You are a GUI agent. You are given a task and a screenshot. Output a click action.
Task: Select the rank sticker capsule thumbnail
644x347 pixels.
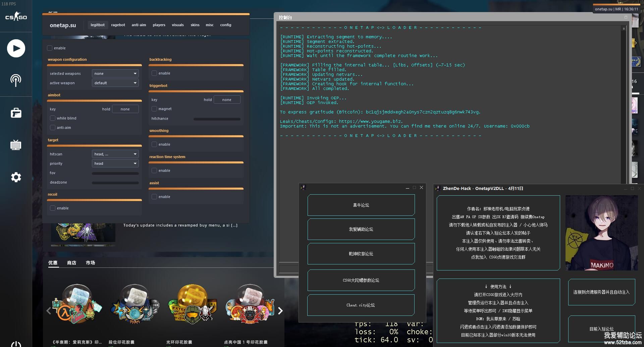(135, 305)
